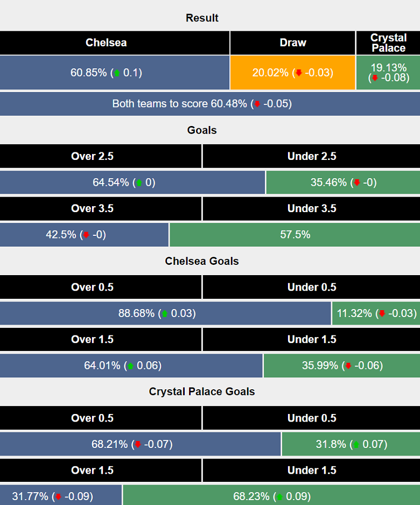420x505 pixels.
Task: Click the Over 2.5 goals header
Action: tap(93, 156)
